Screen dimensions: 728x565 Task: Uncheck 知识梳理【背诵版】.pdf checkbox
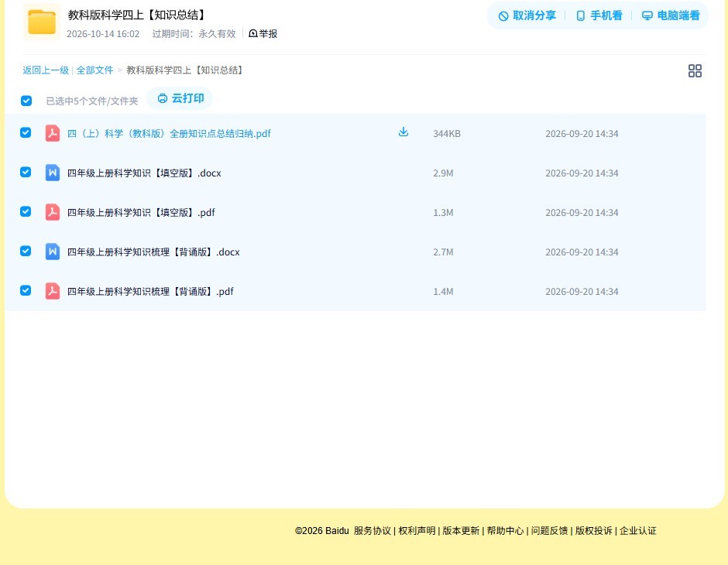tap(26, 290)
